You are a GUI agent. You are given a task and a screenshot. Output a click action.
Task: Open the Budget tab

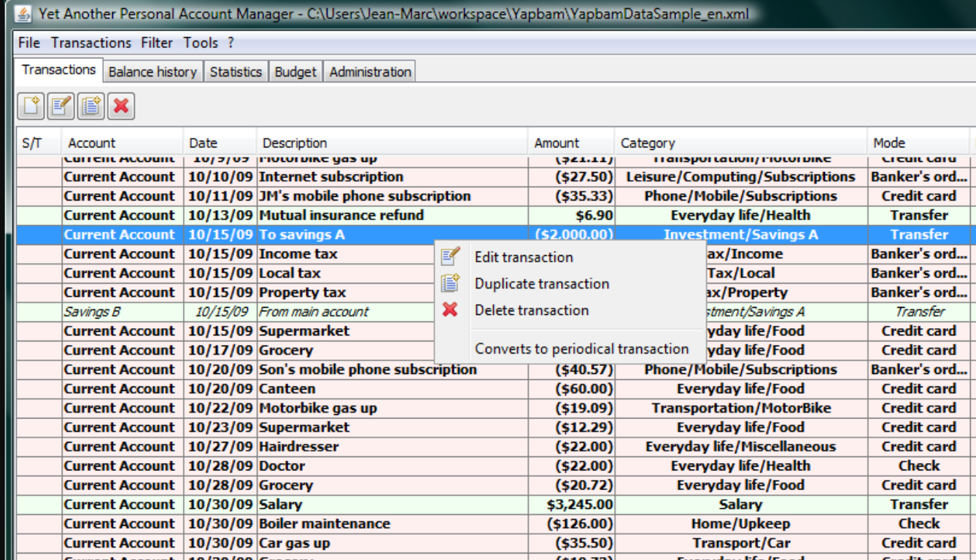[295, 71]
